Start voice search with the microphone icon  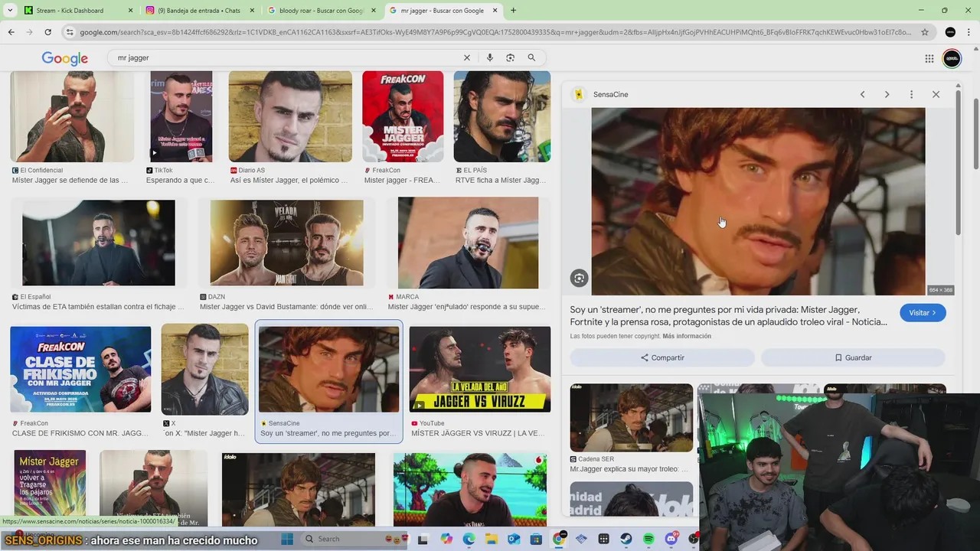489,57
